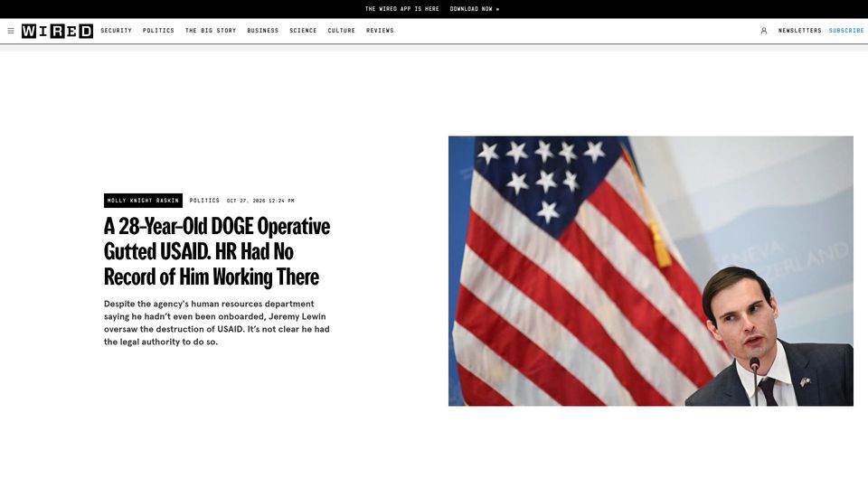
Task: Click Download Now in top banner
Action: (x=475, y=9)
